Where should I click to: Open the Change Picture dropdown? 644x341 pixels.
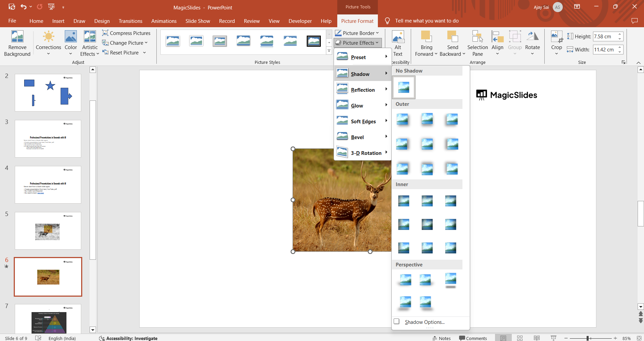click(146, 43)
